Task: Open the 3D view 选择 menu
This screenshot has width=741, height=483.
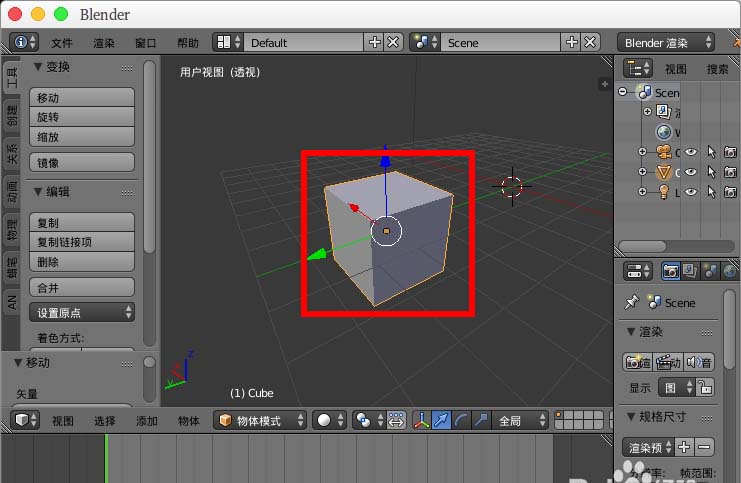Action: (104, 421)
